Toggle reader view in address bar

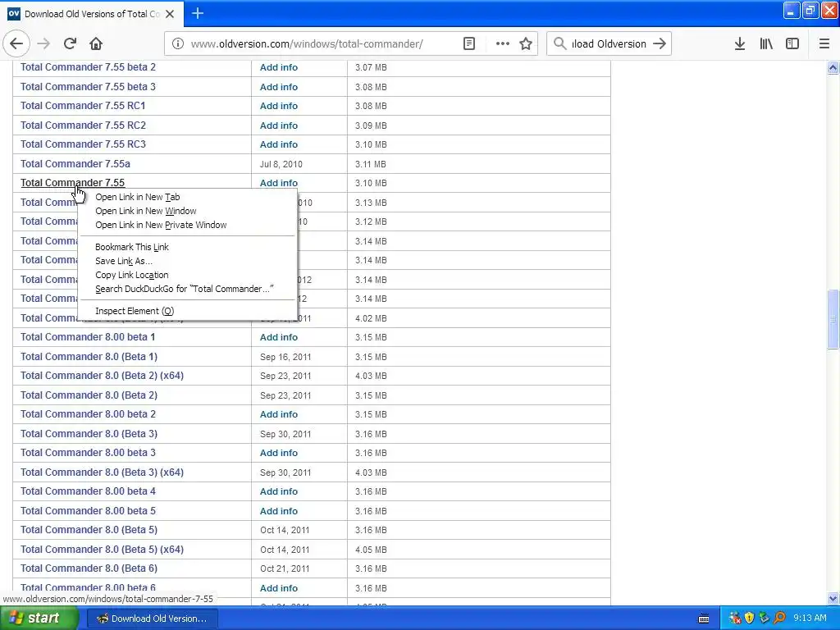coord(468,44)
